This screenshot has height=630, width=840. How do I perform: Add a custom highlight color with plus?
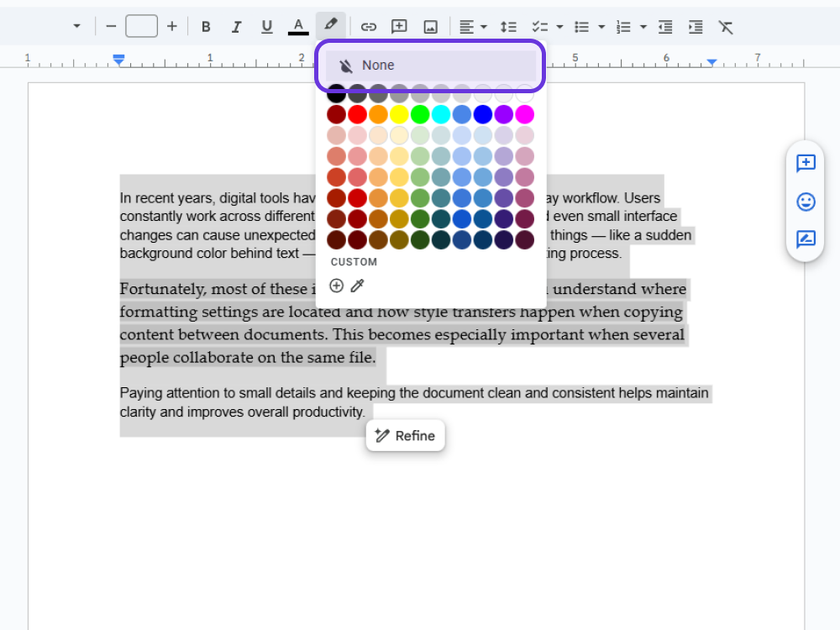click(x=336, y=286)
